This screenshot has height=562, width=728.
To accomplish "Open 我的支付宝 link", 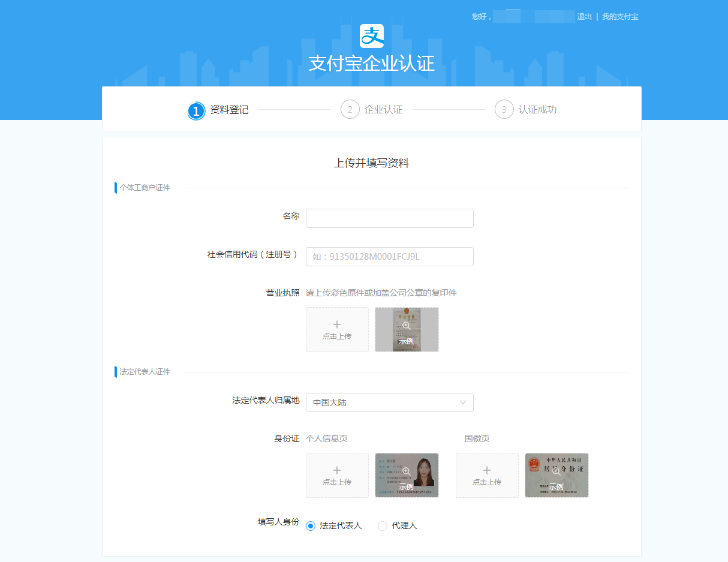I will tap(620, 17).
